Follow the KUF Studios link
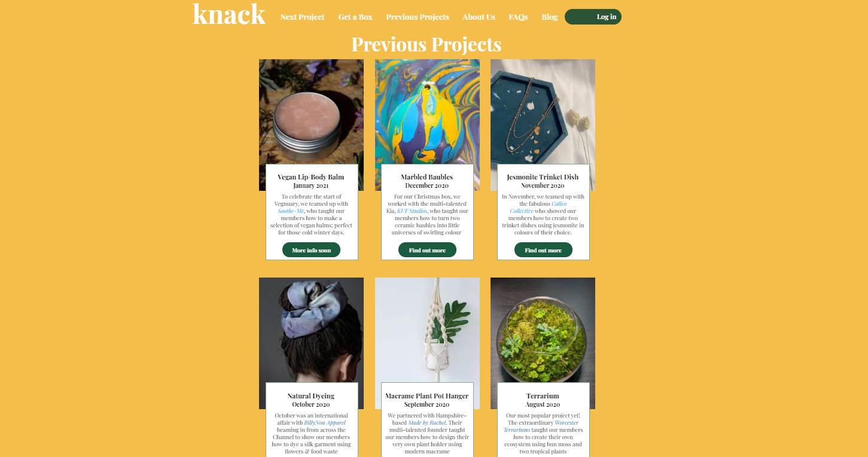 point(412,211)
